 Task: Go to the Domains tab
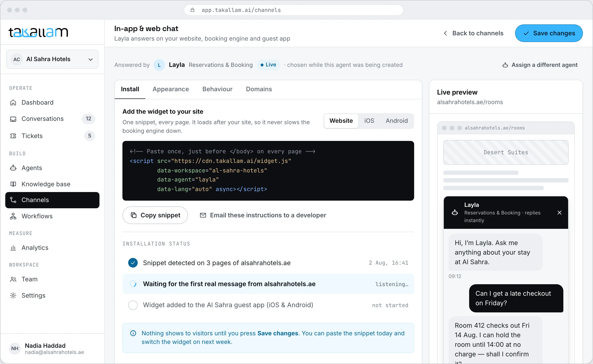(259, 89)
